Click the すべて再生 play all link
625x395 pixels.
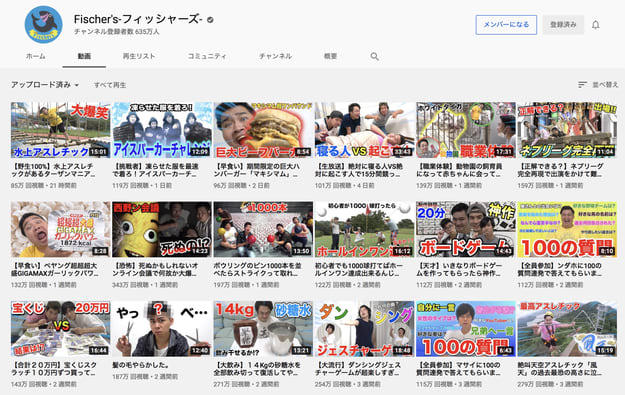pos(110,85)
